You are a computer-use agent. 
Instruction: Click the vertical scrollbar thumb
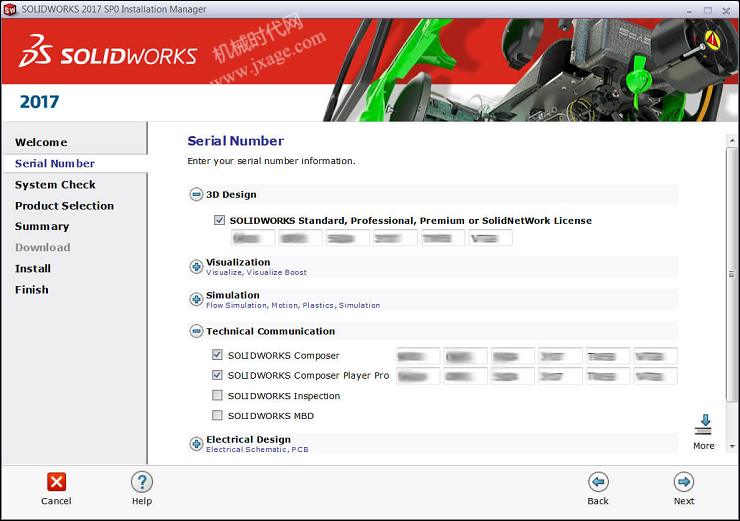(x=732, y=275)
